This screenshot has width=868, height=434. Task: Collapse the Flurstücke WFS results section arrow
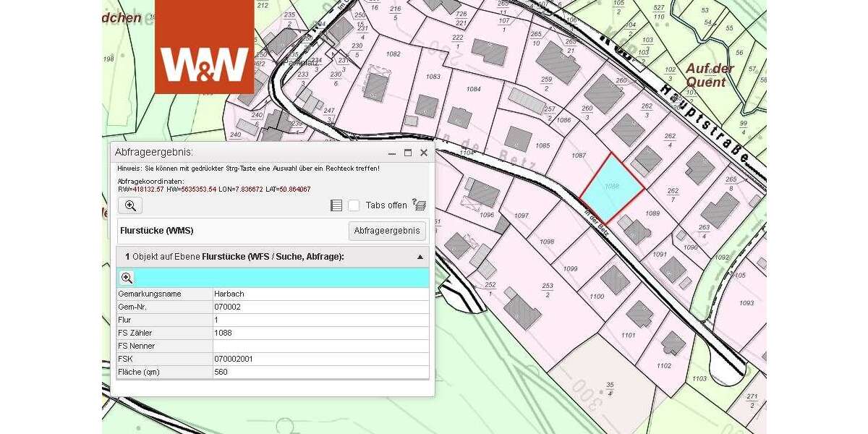(420, 257)
